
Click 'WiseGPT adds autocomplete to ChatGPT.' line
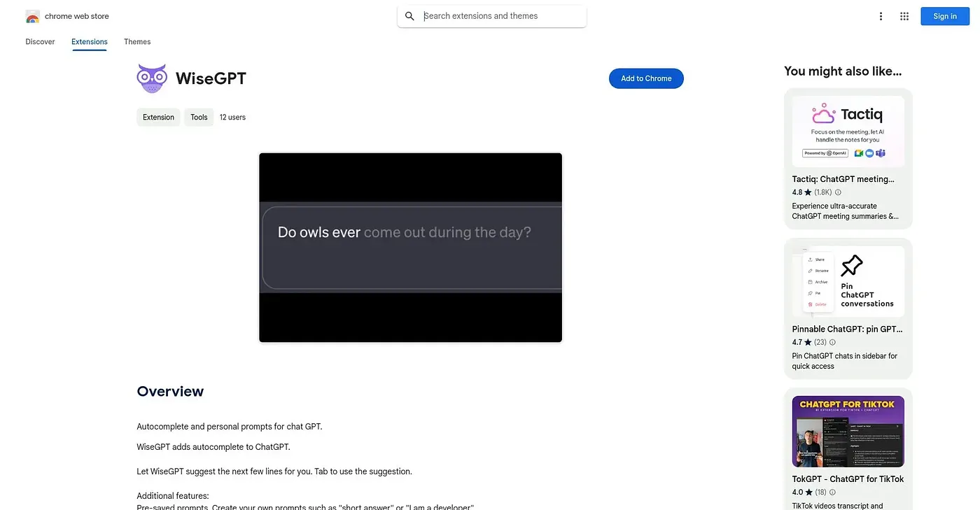[213, 447]
